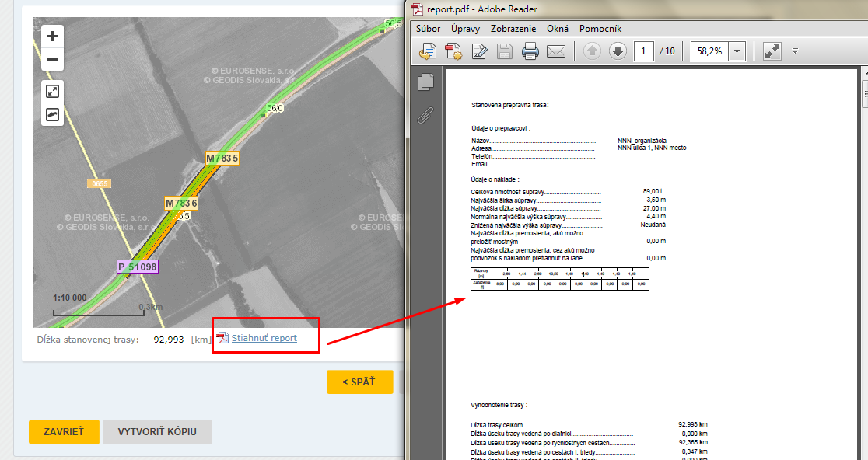Open the Okná menu

(558, 29)
